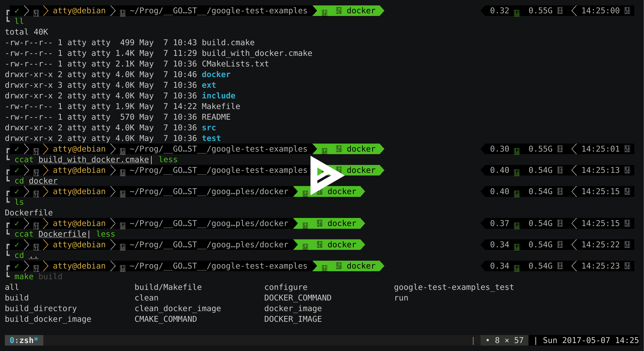Click the 'configure' completion target
Viewport: 644px width, 351px height.
286,287
